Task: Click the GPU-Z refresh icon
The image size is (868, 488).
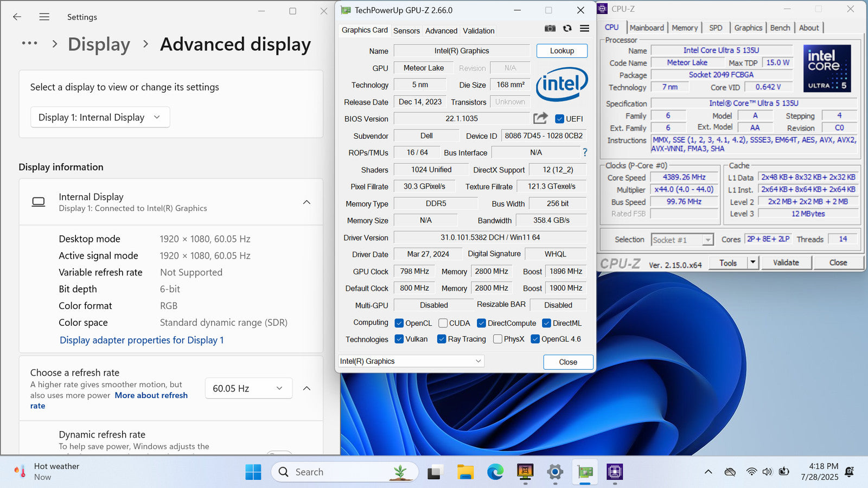Action: click(x=567, y=29)
